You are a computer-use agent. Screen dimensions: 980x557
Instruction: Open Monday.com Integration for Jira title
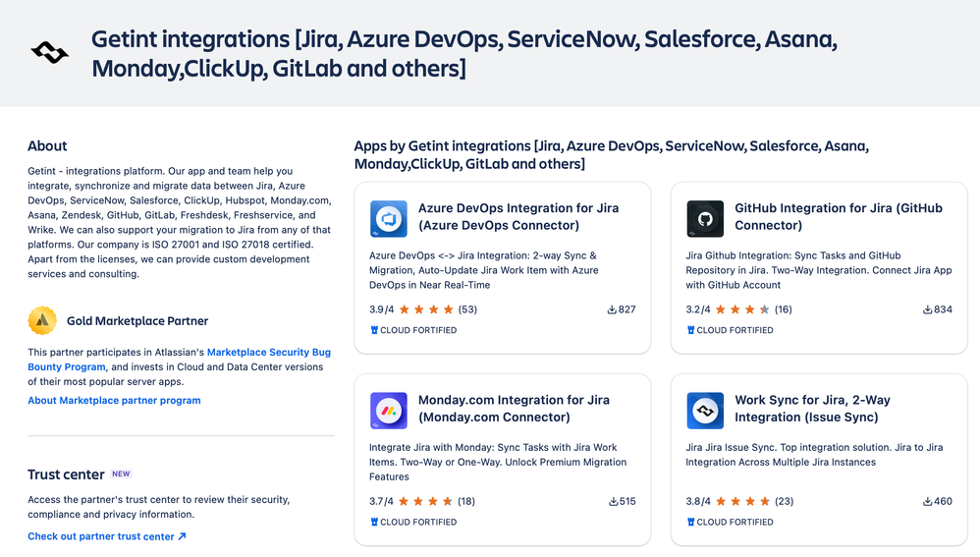click(x=514, y=409)
